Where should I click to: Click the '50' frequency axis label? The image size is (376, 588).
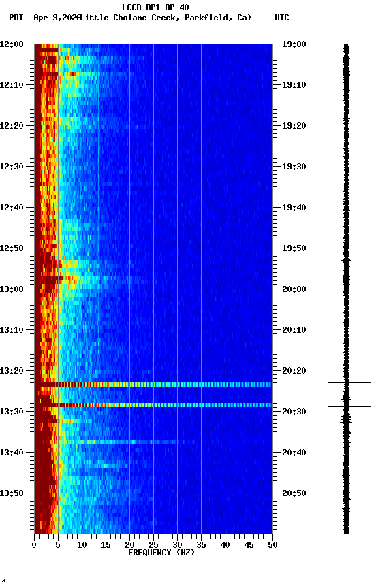click(x=272, y=545)
